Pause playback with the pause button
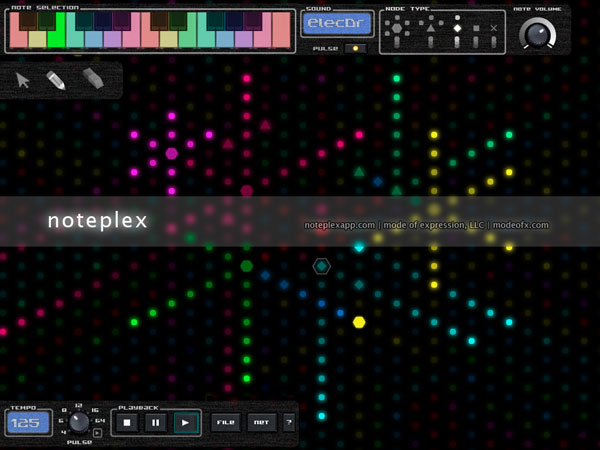600x450 pixels. point(156,422)
